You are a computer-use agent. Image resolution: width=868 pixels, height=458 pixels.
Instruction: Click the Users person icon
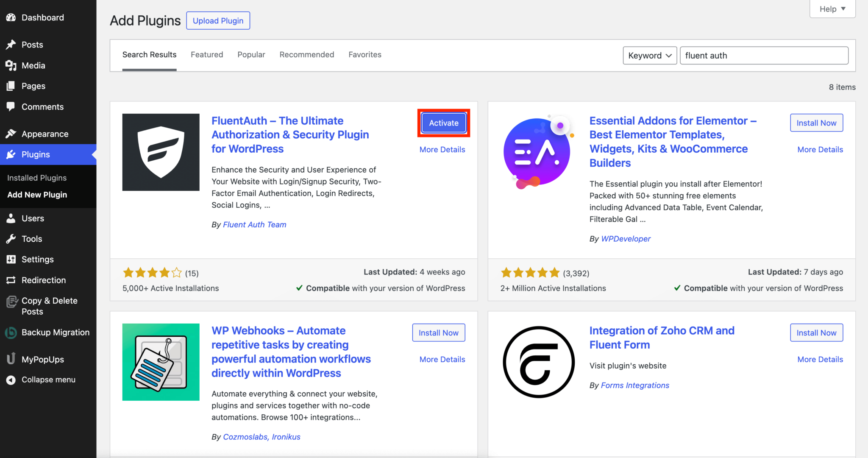coord(11,218)
